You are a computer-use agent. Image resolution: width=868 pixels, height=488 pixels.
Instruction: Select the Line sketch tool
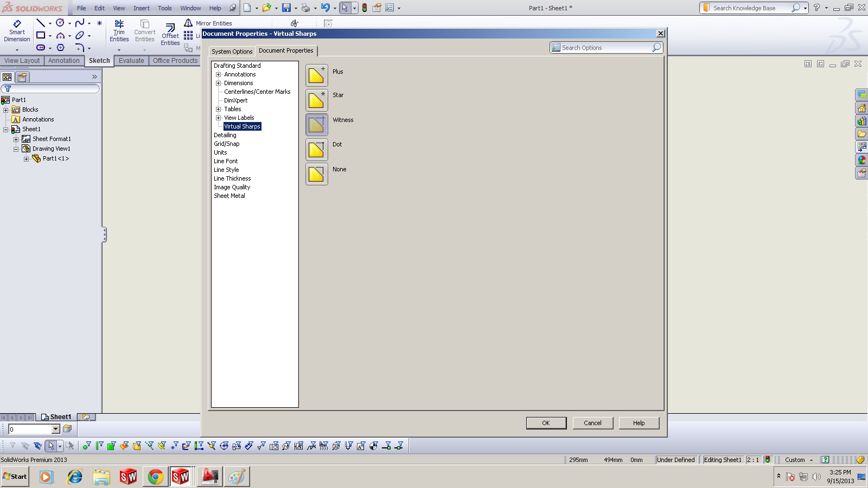40,23
